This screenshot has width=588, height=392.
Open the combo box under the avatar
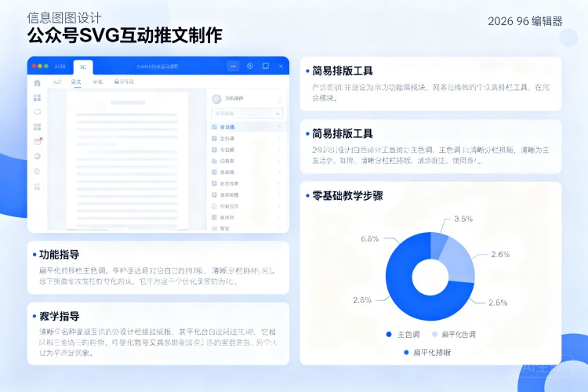(x=247, y=113)
